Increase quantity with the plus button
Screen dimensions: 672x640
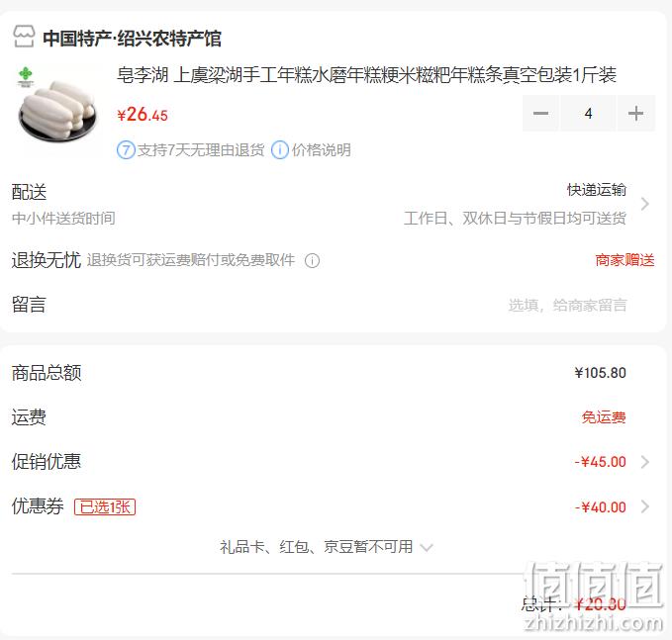[x=635, y=114]
